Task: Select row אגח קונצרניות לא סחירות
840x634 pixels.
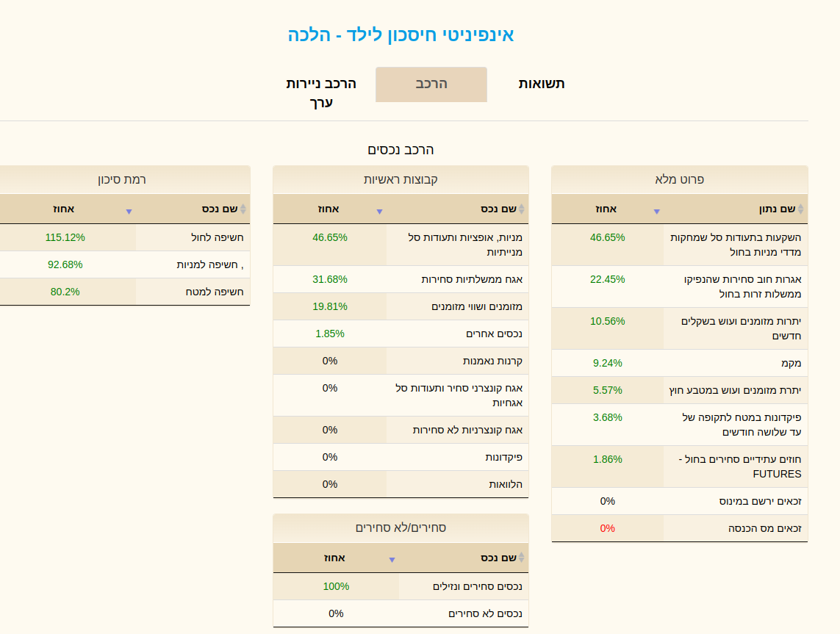Action: 401,430
